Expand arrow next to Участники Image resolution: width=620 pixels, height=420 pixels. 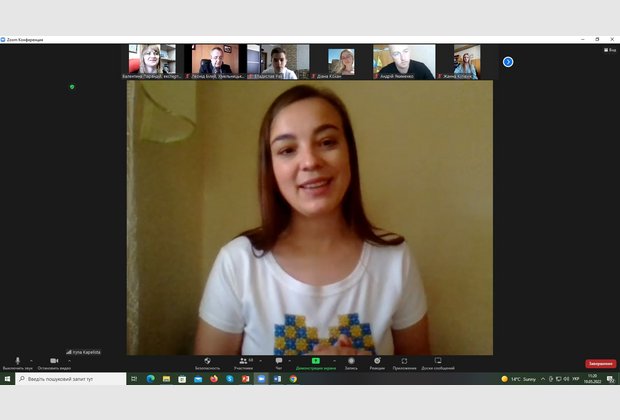261,361
